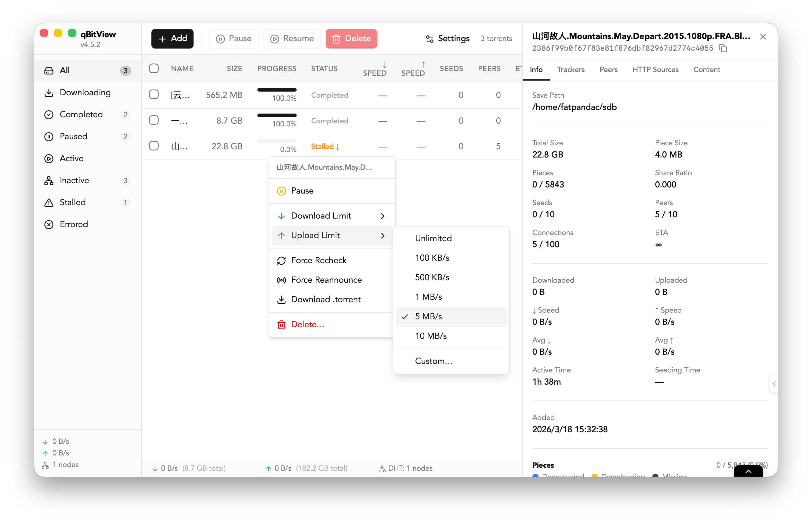Set upload limit to 500 KB/s
812x522 pixels.
[451, 277]
